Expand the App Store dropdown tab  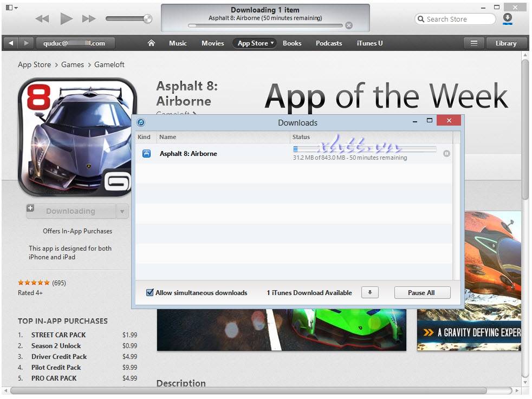point(255,43)
